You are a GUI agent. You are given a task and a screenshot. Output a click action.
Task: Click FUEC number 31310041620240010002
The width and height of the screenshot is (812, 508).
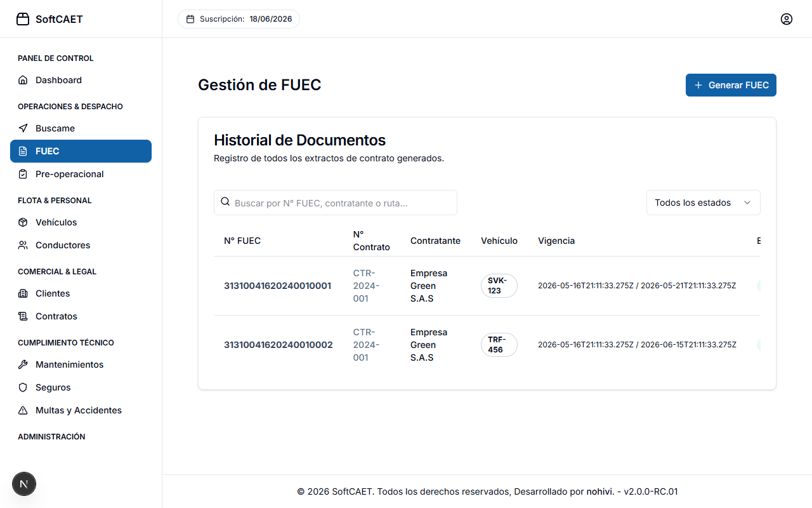278,345
